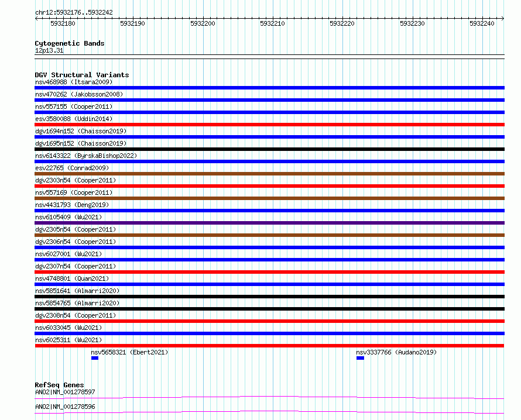The height and width of the screenshot is (420, 521).
Task: Click the magenta ANO2 NM_001278597 gene line
Action: click(269, 397)
